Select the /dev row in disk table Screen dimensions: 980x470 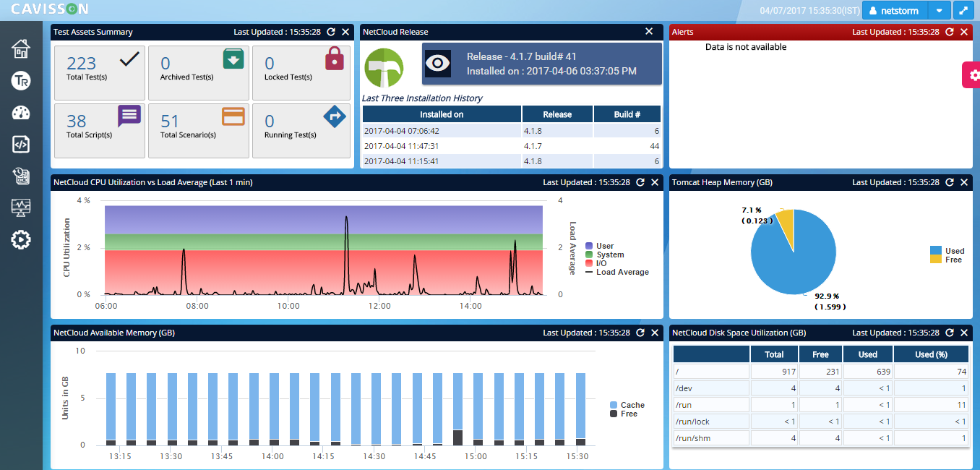tap(821, 388)
